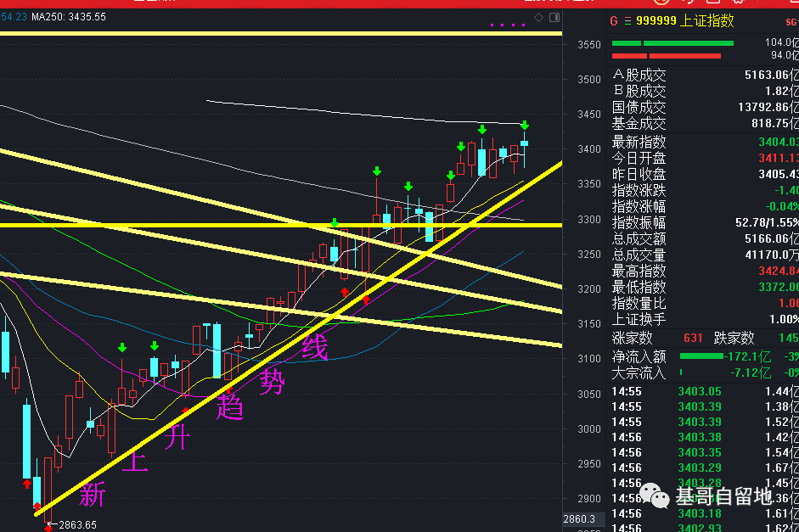Click the 总成交量 row
This screenshot has height=532, width=799.
[706, 255]
